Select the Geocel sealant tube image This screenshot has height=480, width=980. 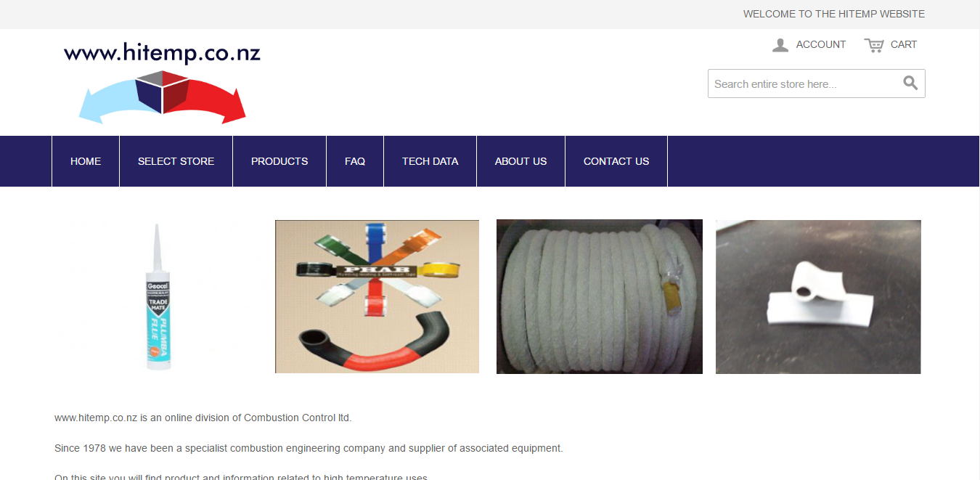(158, 297)
